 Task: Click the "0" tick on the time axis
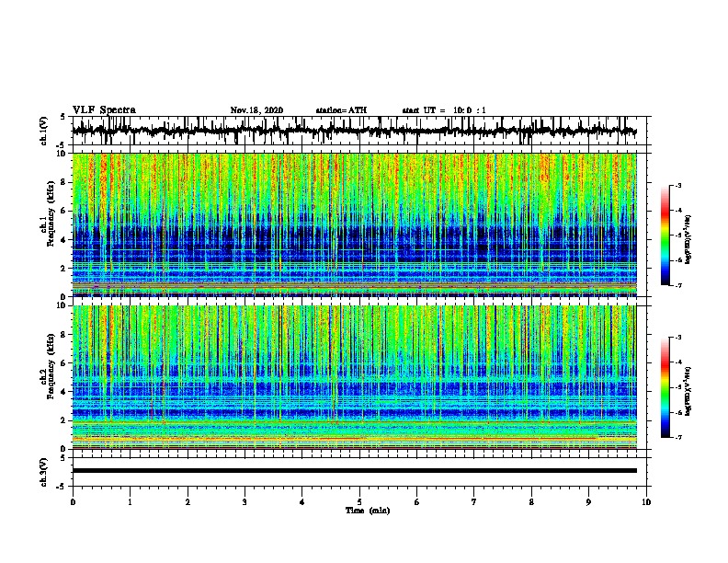[73, 502]
